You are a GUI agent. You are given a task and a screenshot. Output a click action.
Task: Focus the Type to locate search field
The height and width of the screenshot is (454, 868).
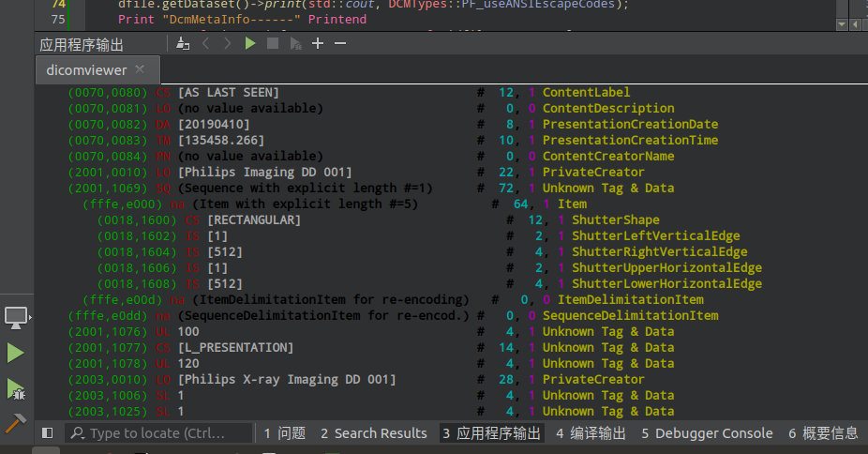(x=158, y=433)
